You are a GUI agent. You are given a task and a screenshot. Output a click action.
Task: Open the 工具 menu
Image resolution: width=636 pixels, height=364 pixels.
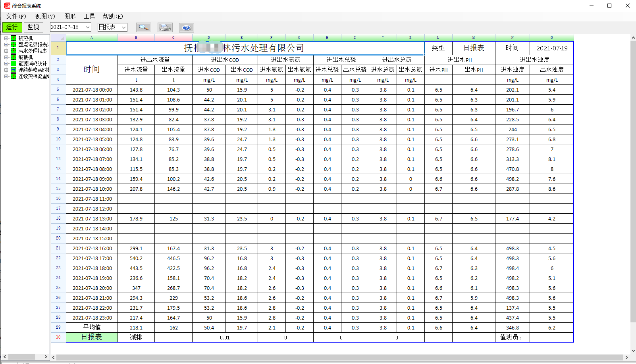pos(89,16)
